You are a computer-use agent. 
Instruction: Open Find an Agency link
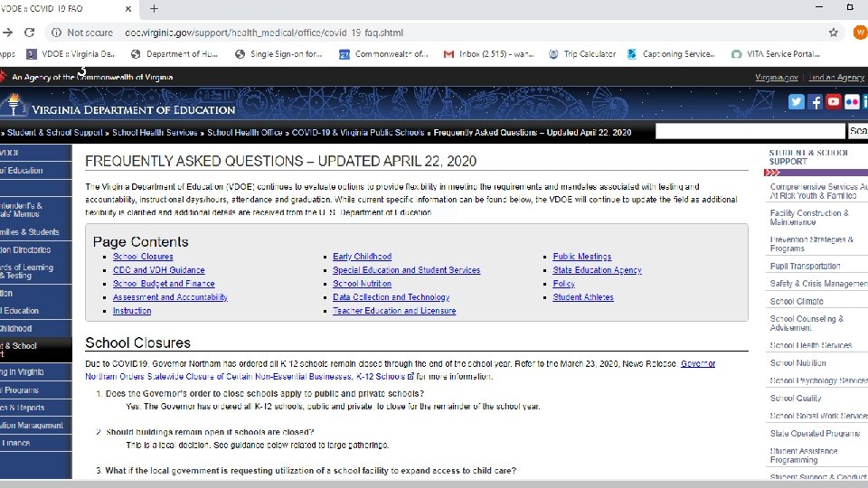(835, 78)
